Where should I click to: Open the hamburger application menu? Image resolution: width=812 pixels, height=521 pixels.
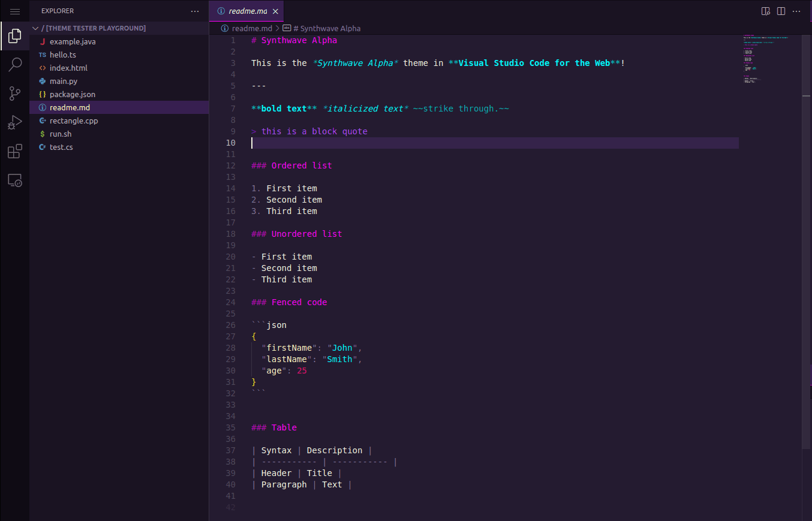pyautogui.click(x=15, y=11)
